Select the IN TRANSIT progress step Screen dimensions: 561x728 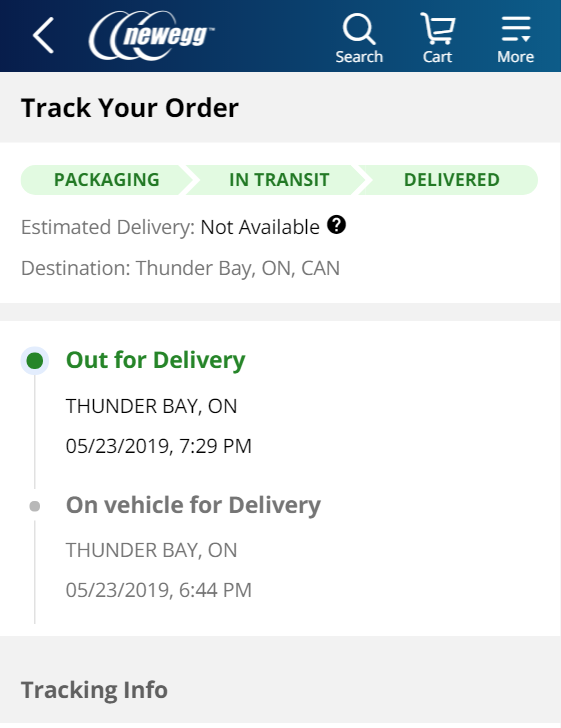279,180
